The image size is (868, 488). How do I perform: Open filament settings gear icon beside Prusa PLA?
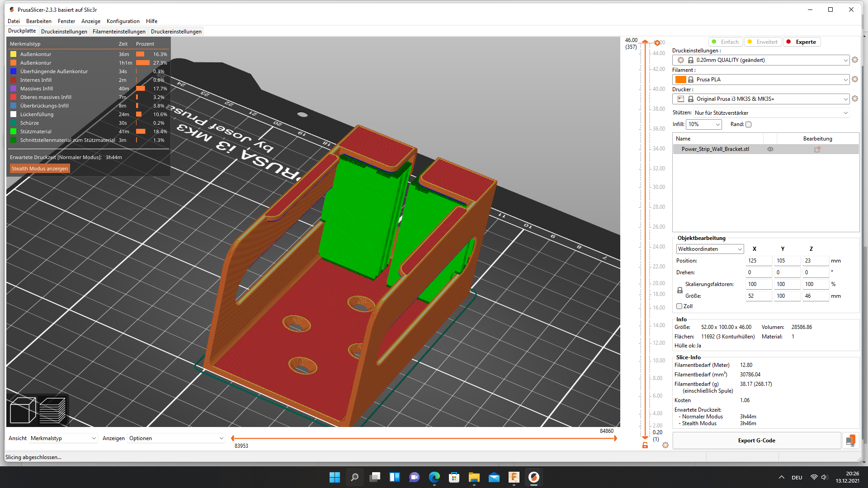pyautogui.click(x=854, y=79)
